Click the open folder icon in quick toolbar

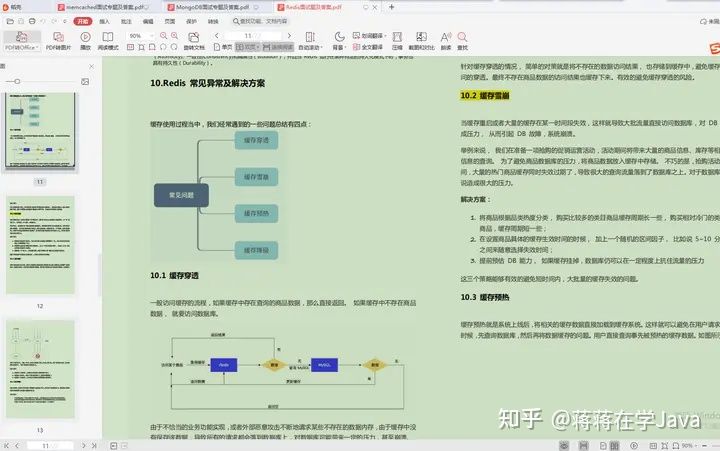pos(10,21)
